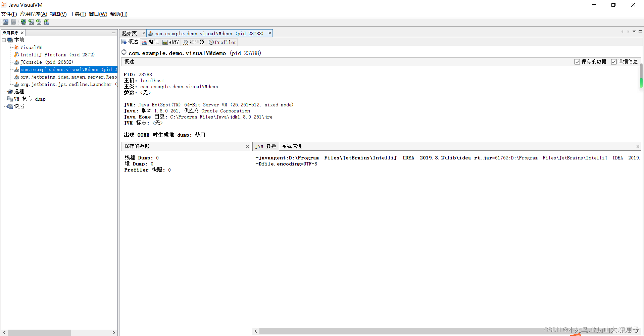Toggle the save snapshot toolbar icon
644x336 pixels.
click(13, 22)
